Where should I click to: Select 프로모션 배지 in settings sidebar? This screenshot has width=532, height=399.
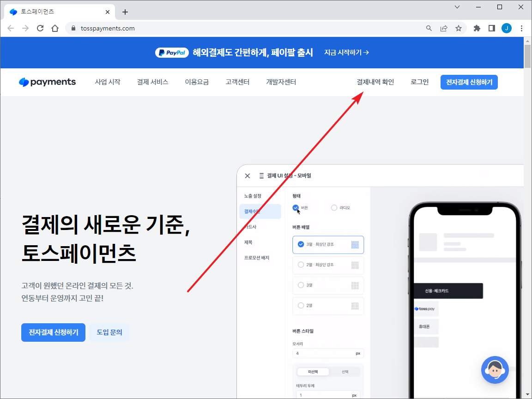[256, 258]
